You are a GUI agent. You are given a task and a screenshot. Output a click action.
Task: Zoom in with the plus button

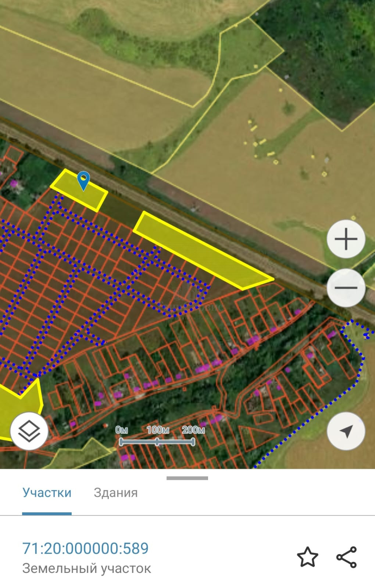pyautogui.click(x=346, y=239)
